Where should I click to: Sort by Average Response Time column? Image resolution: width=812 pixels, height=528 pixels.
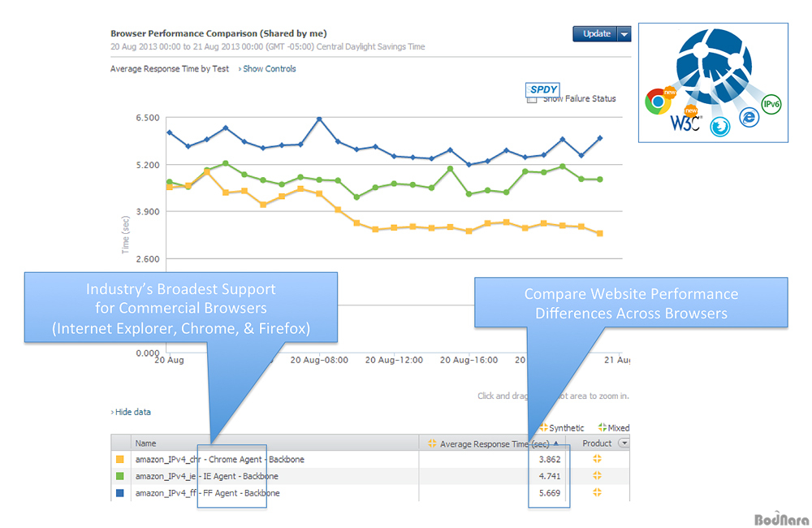pos(494,444)
